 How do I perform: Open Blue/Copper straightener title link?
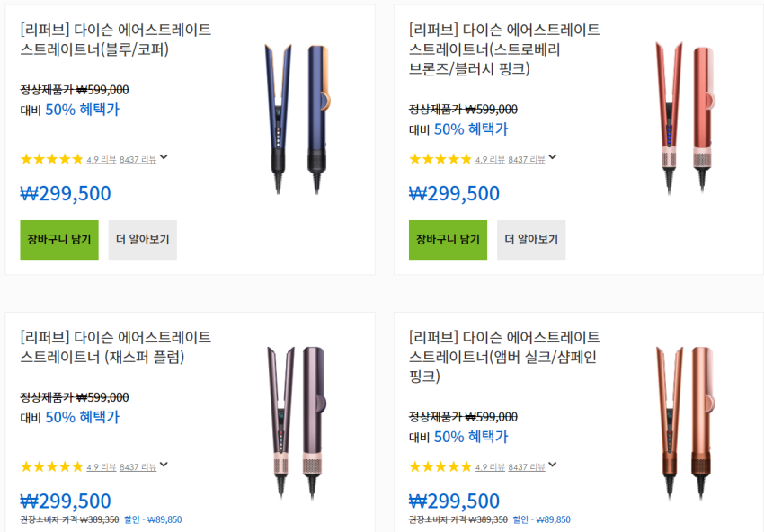116,40
